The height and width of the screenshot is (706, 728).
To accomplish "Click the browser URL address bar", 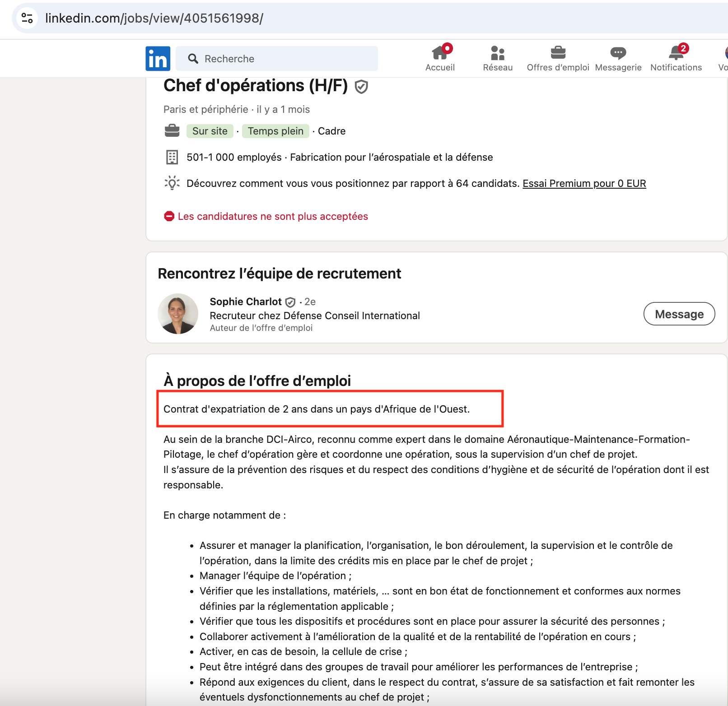I will [361, 18].
